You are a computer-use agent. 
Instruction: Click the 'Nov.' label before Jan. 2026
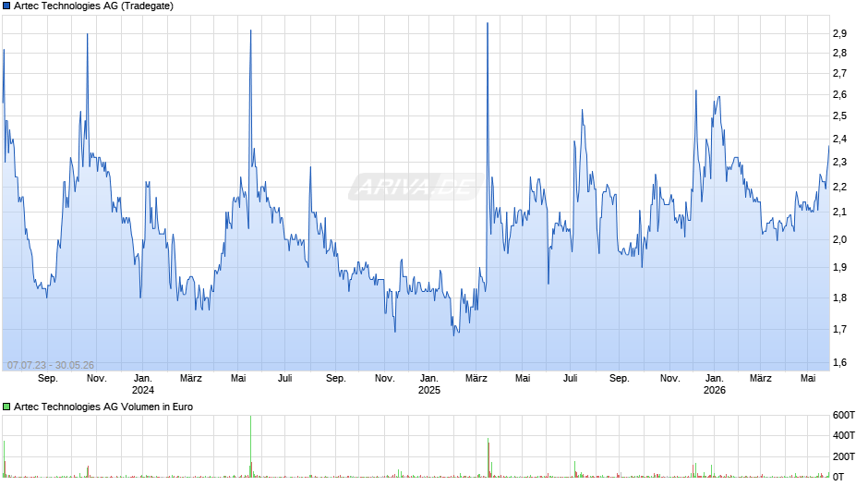pos(669,379)
